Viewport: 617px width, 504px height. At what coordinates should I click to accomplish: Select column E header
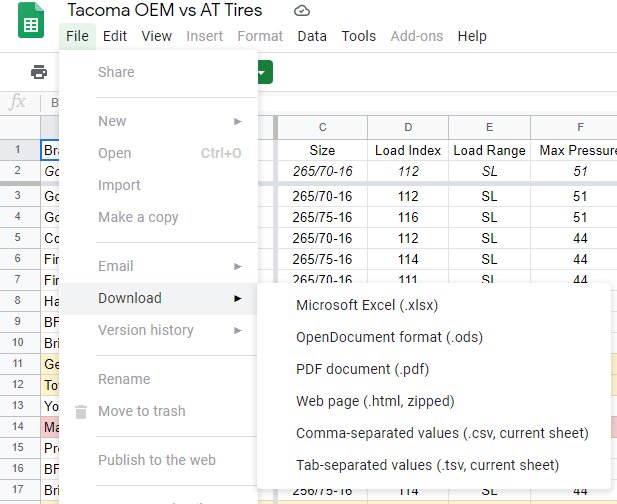click(490, 127)
